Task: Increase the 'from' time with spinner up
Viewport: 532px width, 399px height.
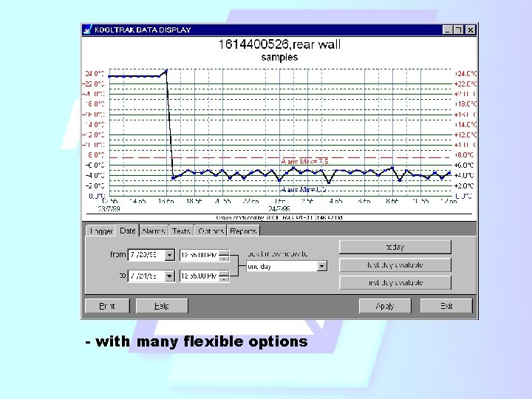Action: (224, 253)
